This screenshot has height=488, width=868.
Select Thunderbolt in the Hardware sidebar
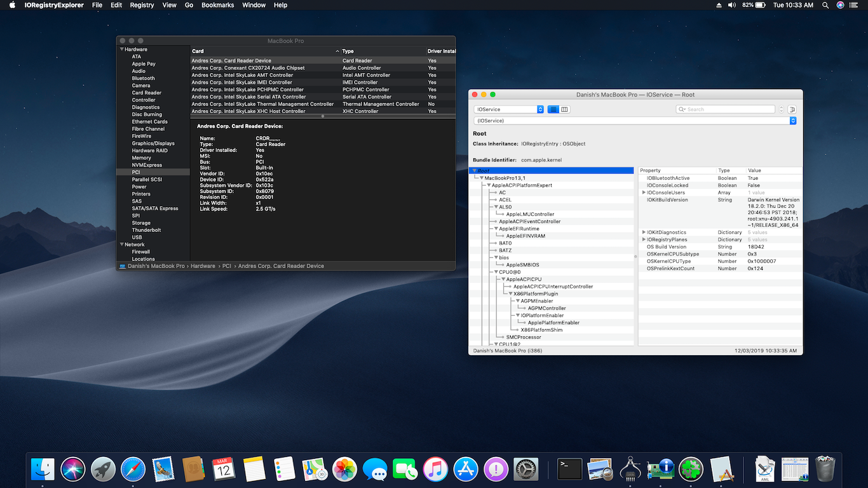(x=146, y=230)
